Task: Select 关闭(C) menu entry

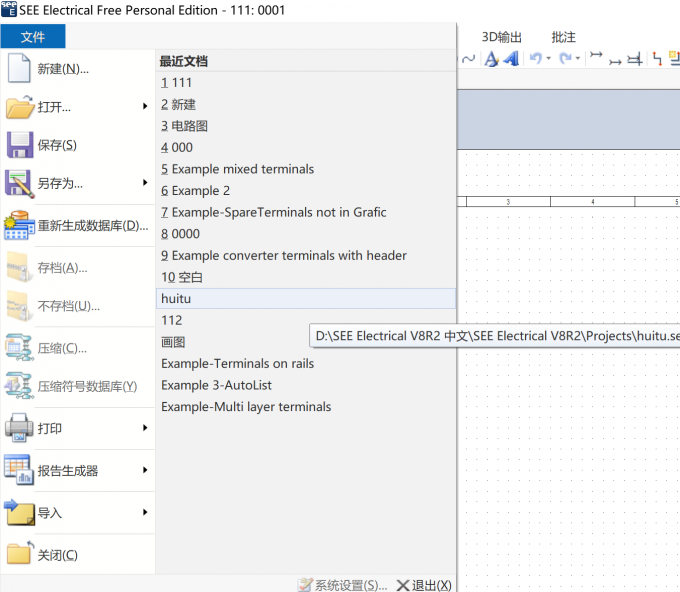Action: coord(78,554)
